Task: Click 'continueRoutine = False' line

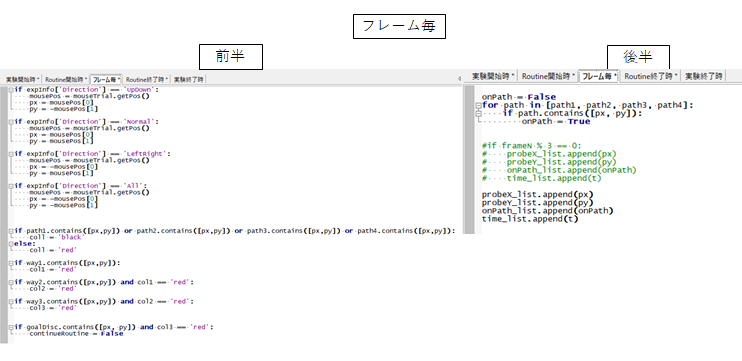Action: tap(76, 334)
